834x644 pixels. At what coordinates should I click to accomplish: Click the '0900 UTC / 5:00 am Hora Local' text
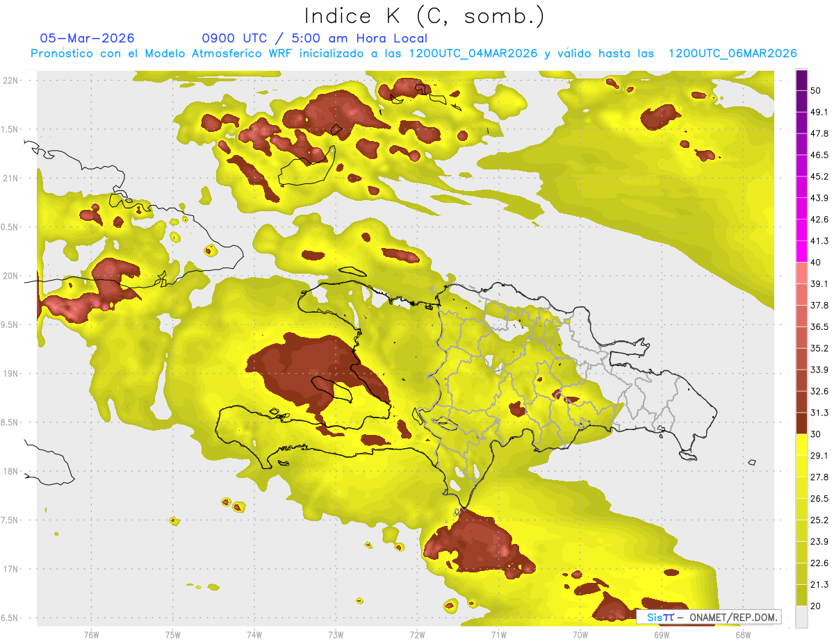(x=314, y=38)
